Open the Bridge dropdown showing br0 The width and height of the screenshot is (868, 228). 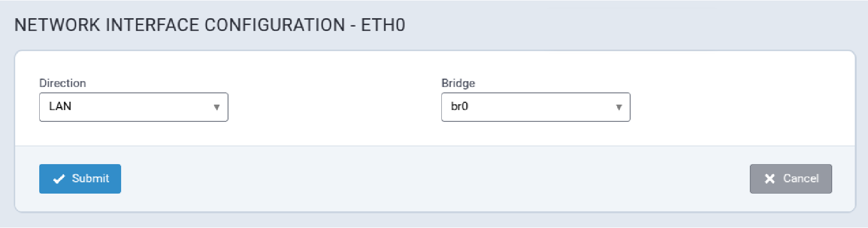click(x=536, y=107)
